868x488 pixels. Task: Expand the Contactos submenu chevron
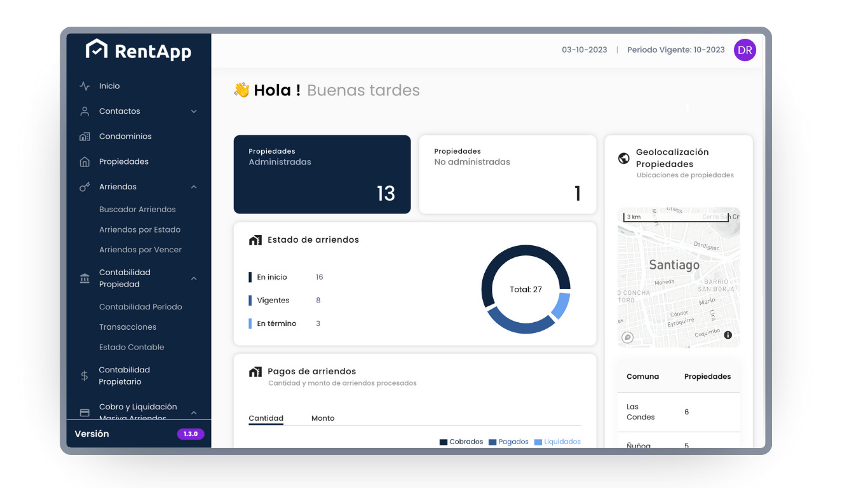click(x=194, y=111)
